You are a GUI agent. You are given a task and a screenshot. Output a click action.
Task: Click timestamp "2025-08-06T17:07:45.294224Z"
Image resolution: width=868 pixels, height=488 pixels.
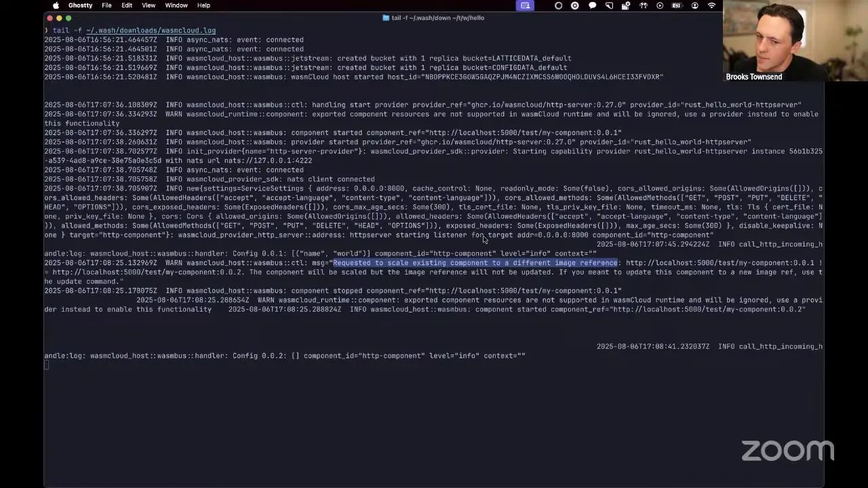(x=653, y=244)
